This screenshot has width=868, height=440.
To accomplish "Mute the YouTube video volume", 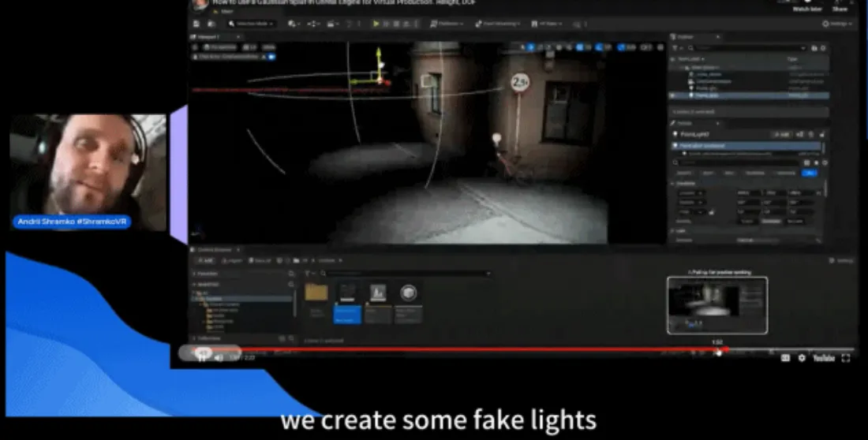I will point(219,358).
